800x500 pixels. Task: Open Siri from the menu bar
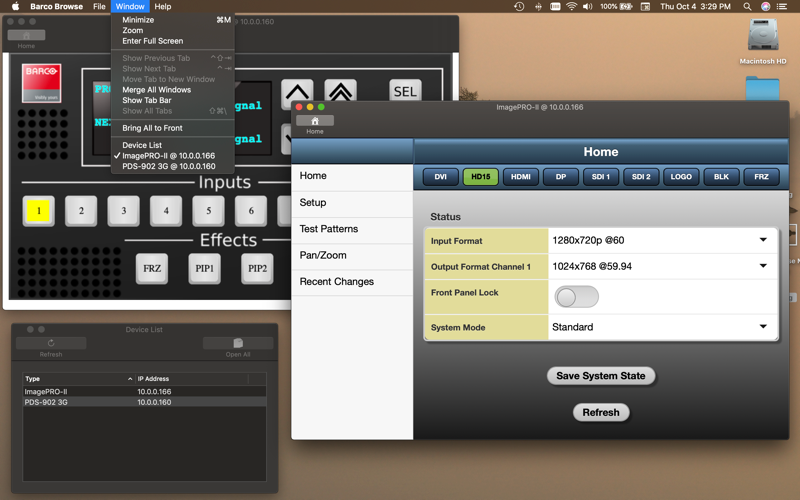tap(765, 7)
